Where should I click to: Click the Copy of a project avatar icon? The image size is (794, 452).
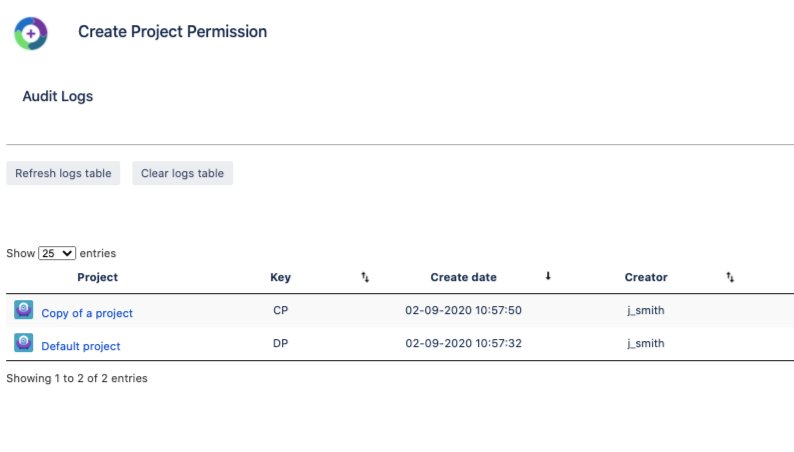[24, 311]
